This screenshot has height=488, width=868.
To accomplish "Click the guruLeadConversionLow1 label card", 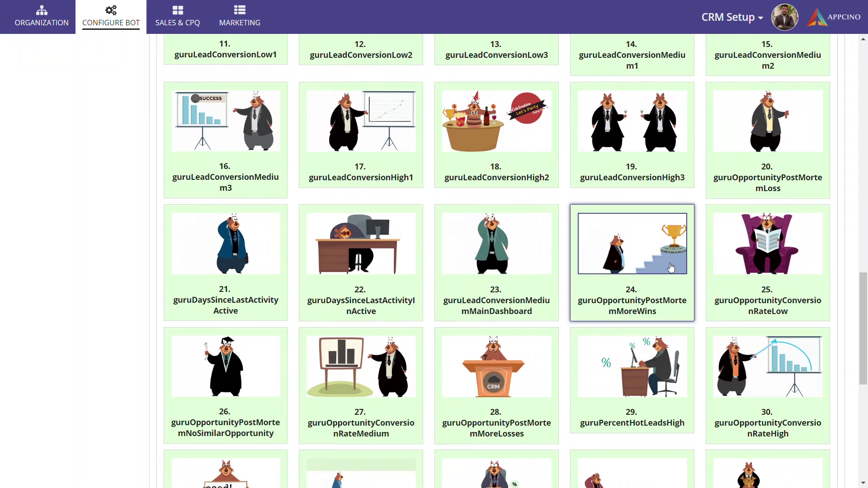I will click(226, 50).
